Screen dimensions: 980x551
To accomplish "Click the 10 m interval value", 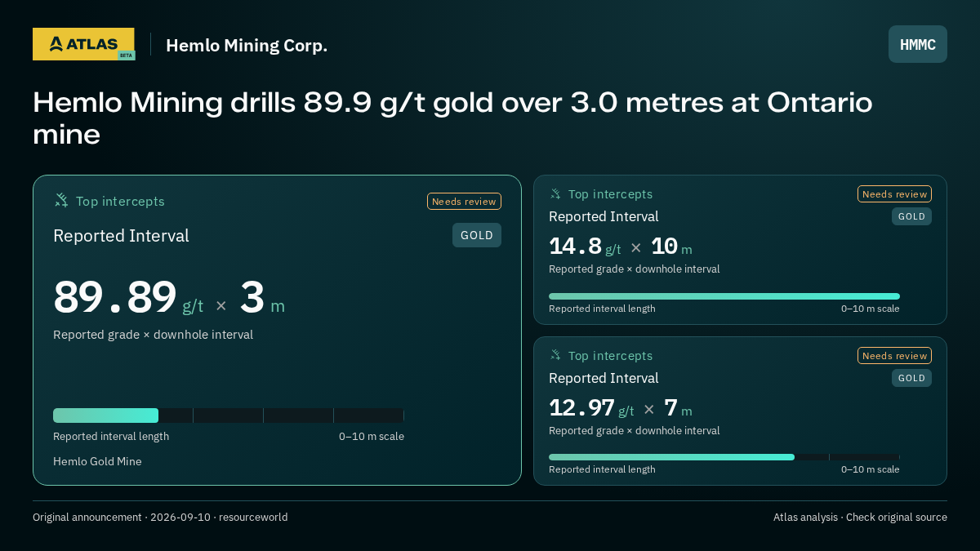I will (671, 247).
